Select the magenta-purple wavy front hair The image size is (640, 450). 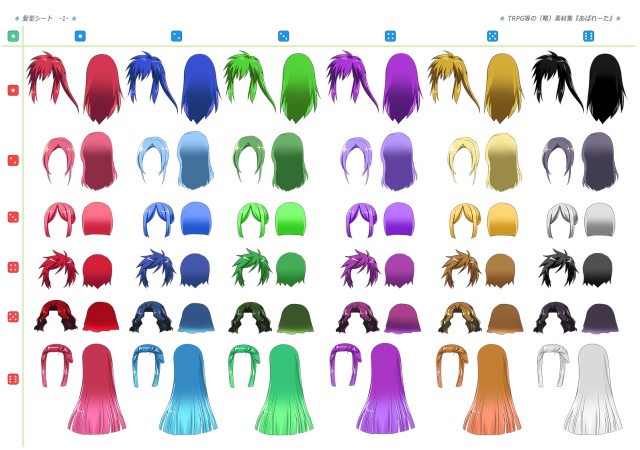point(358,317)
